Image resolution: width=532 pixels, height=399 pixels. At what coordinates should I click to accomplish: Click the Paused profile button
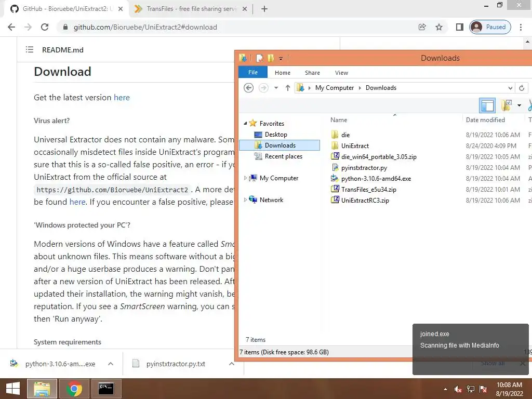490,27
